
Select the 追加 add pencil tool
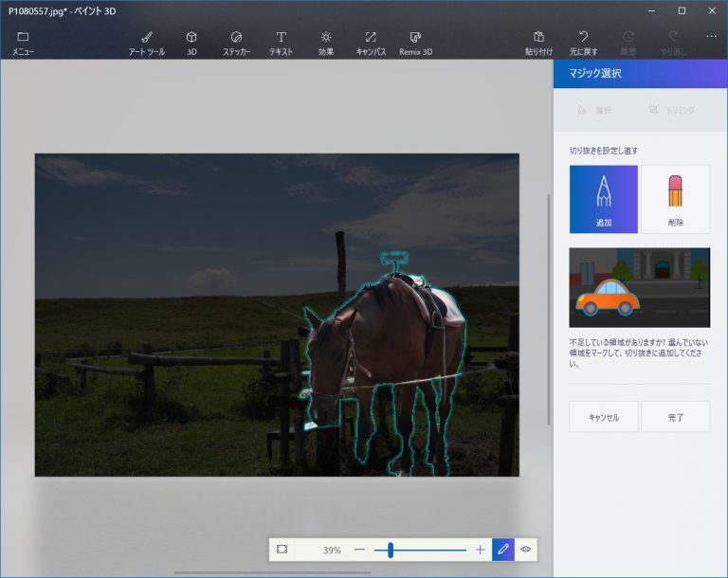click(603, 199)
